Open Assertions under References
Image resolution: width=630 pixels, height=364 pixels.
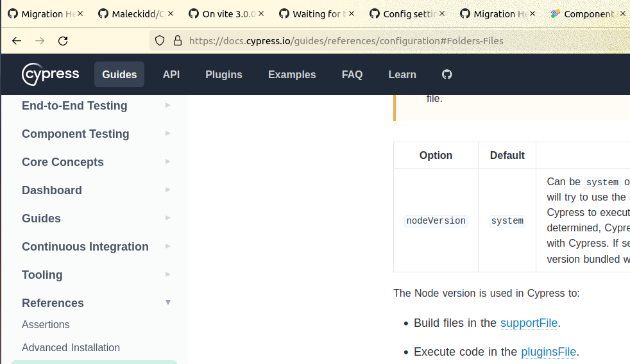click(46, 324)
